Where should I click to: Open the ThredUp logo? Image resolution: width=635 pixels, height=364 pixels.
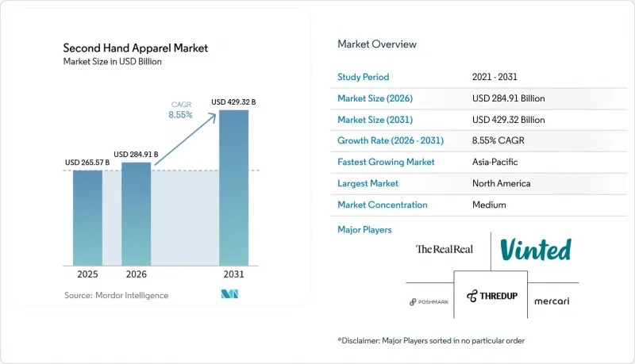point(492,296)
